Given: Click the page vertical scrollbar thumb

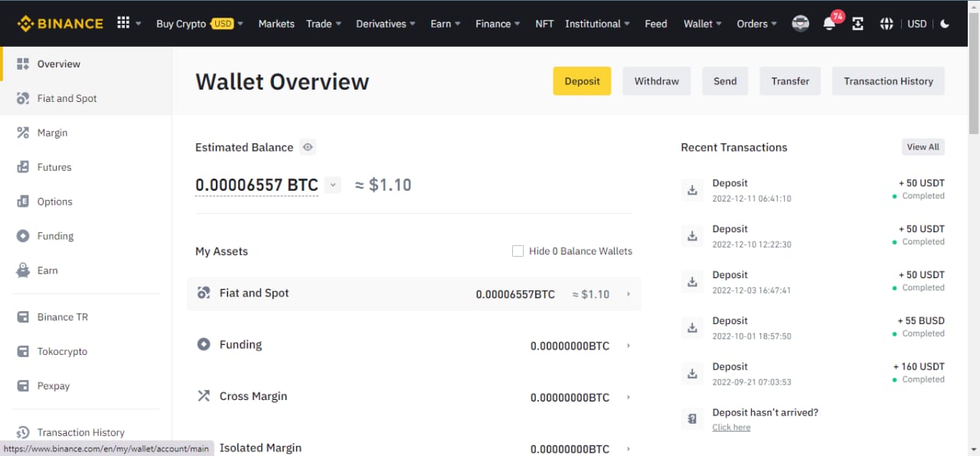Looking at the screenshot, I should tap(974, 73).
